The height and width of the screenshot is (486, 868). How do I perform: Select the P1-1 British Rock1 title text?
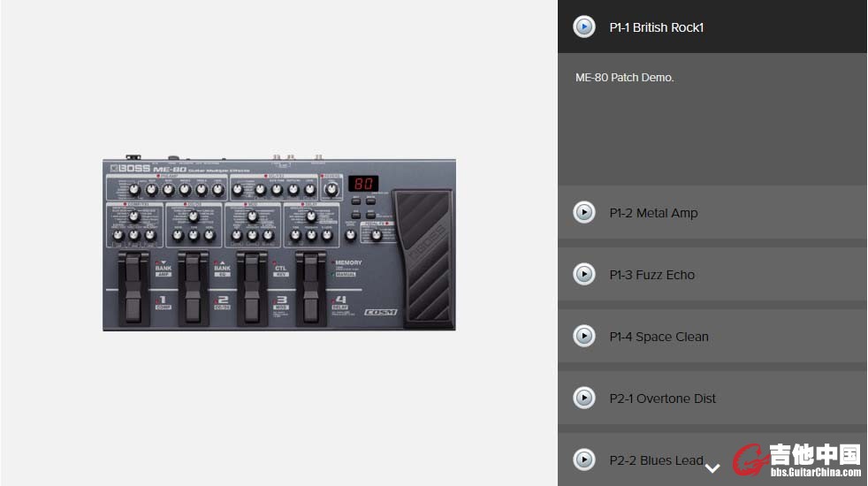657,27
